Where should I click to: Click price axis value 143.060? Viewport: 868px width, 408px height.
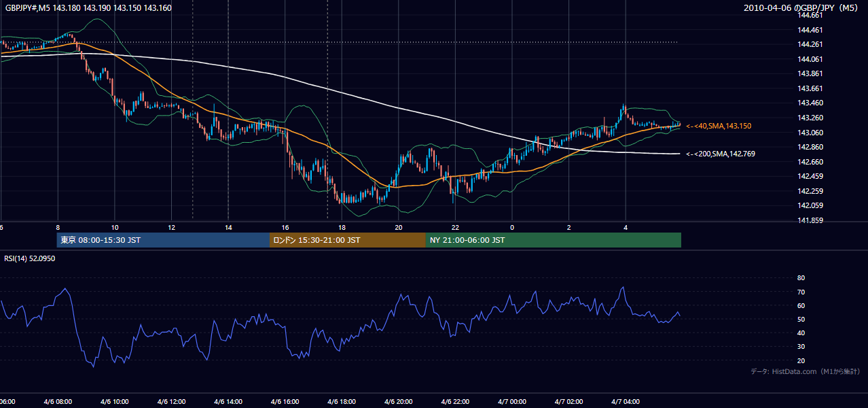(x=810, y=133)
